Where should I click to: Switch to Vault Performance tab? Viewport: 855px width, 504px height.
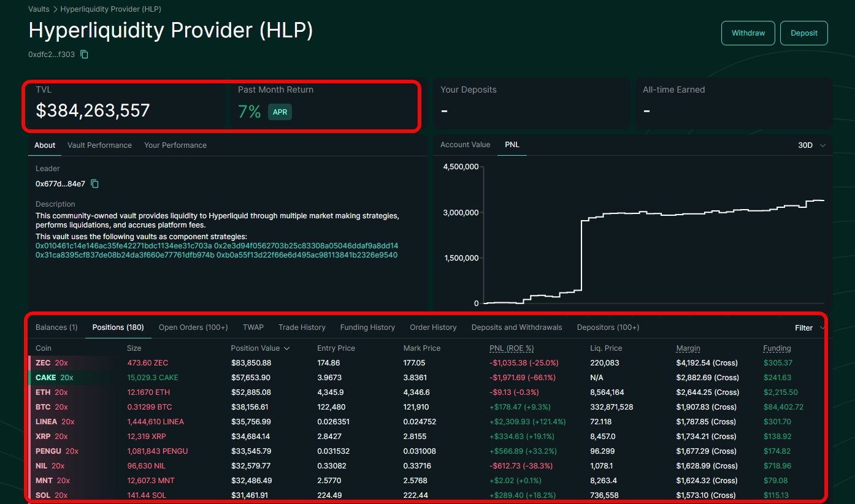pos(99,145)
